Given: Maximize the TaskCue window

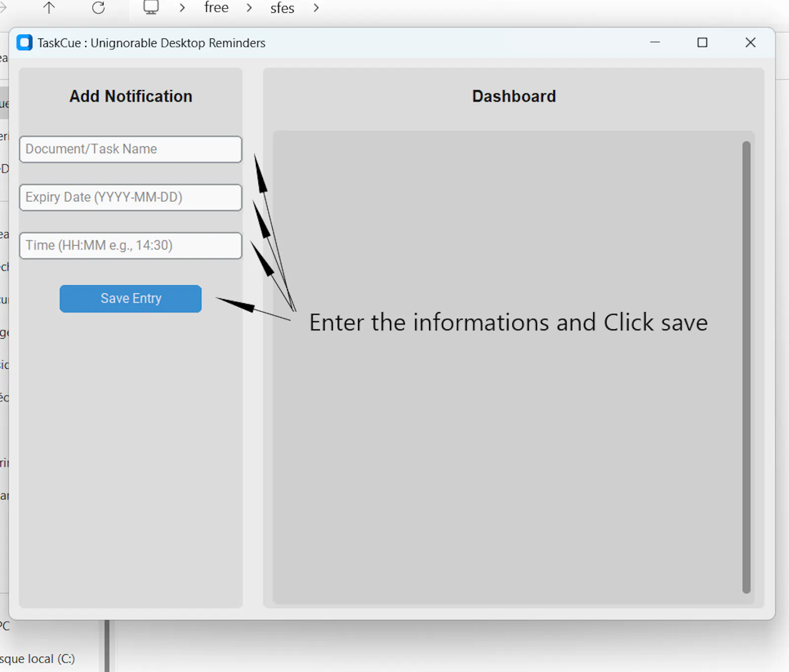Looking at the screenshot, I should (702, 43).
